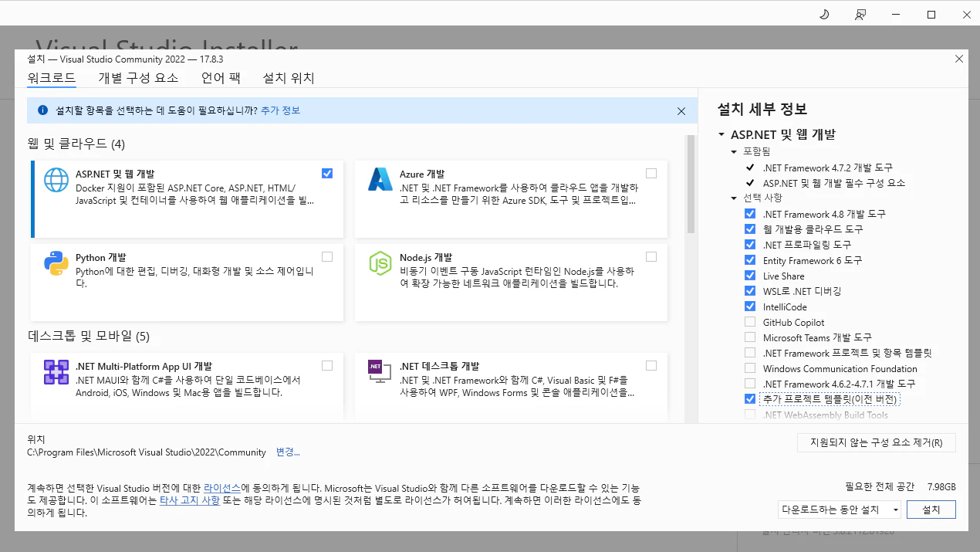Enable Windows Communication Foundation option
The width and height of the screenshot is (980, 552).
pyautogui.click(x=750, y=368)
